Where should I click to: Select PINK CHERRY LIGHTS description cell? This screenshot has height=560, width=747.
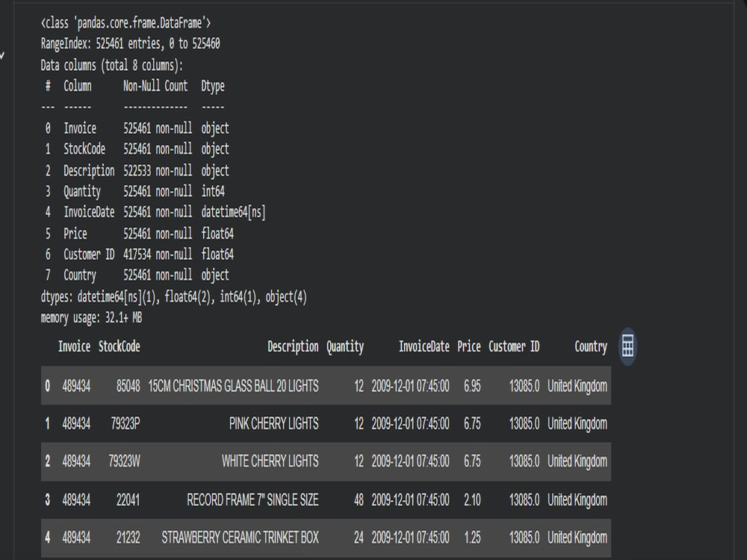coord(274,424)
